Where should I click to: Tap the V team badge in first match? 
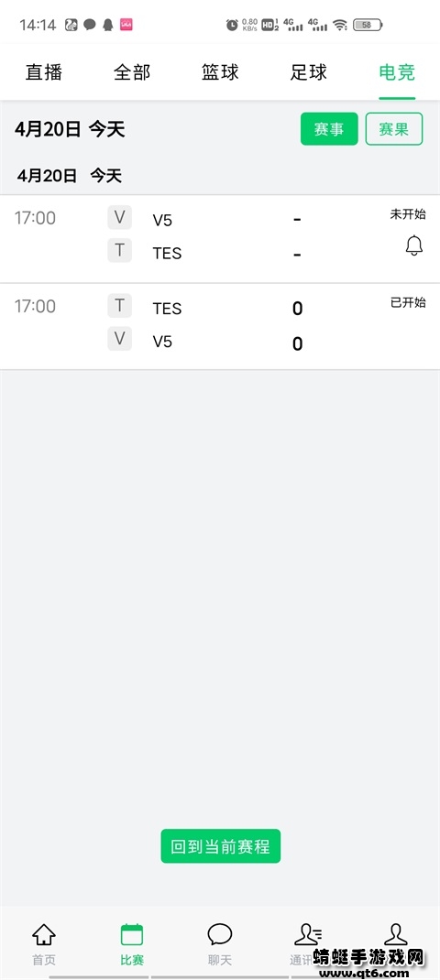coord(119,218)
